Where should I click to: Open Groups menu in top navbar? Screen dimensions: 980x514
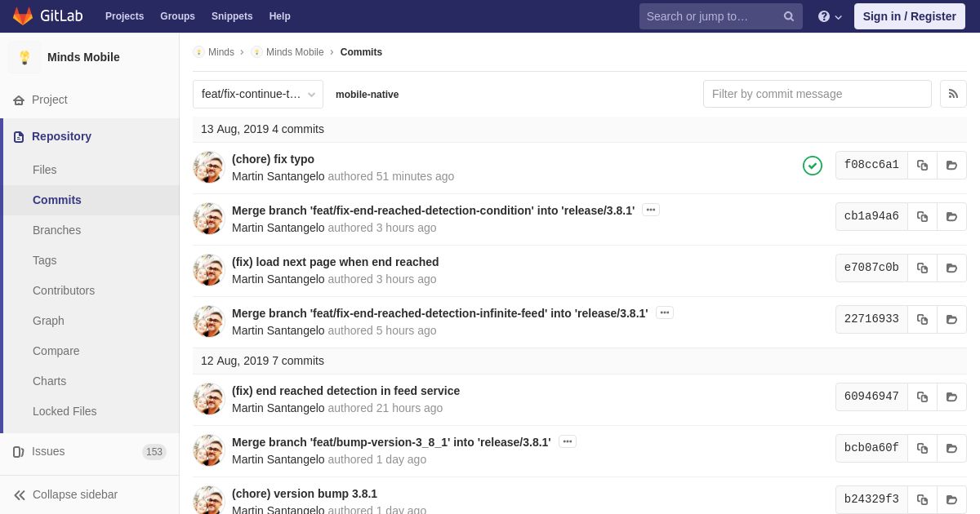pyautogui.click(x=177, y=16)
